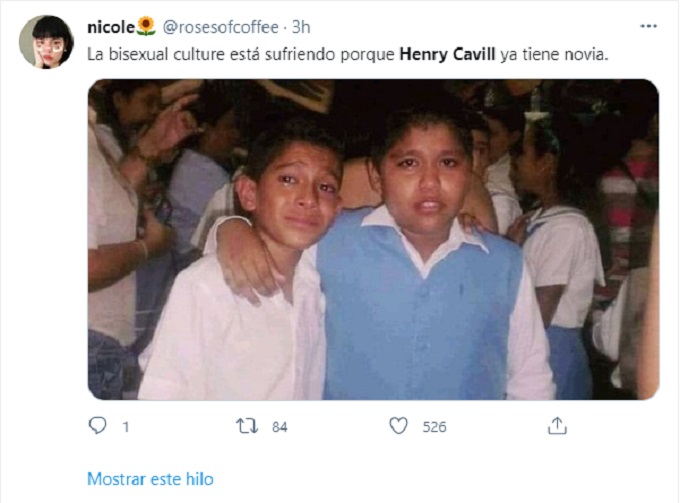Like the tweet with the heart icon
The image size is (680, 503).
[399, 426]
